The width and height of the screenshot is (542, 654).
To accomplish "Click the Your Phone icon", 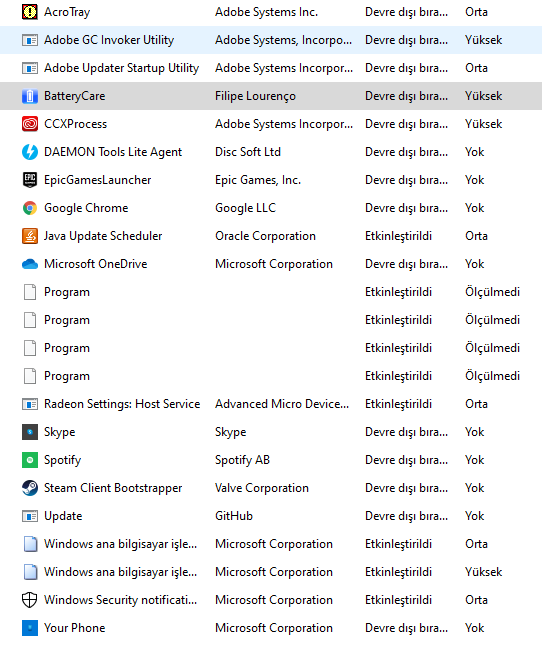I will click(x=30, y=628).
